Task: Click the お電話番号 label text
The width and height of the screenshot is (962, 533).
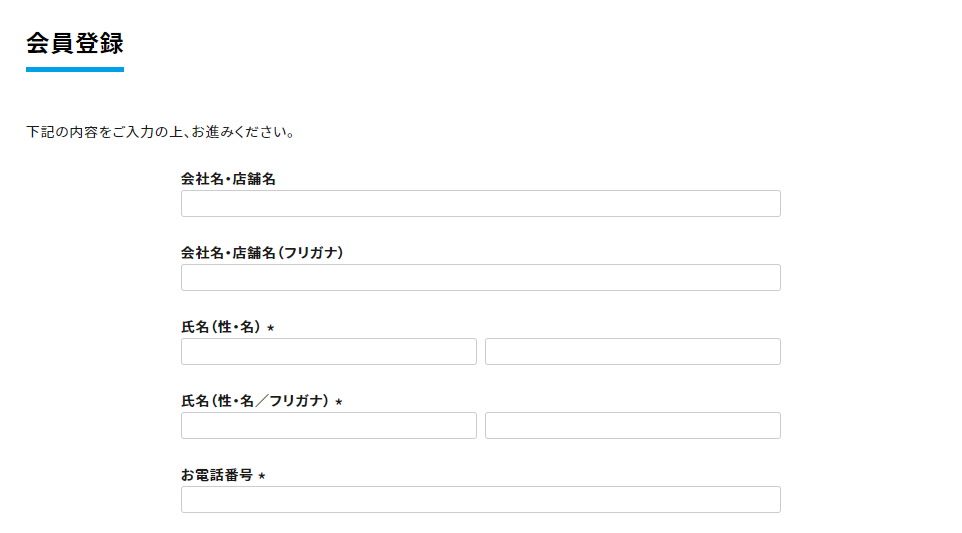Action: point(216,475)
